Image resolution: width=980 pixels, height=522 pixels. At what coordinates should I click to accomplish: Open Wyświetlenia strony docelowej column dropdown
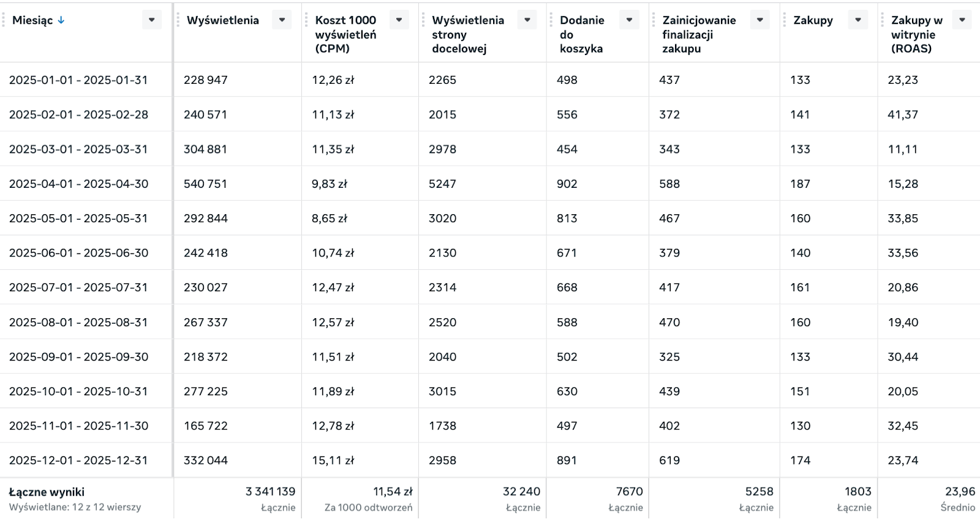(527, 20)
